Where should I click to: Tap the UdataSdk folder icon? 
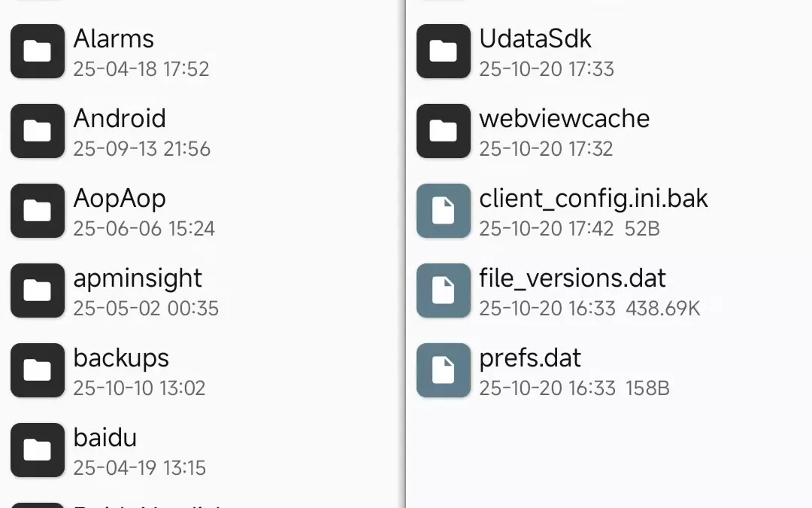pyautogui.click(x=443, y=51)
